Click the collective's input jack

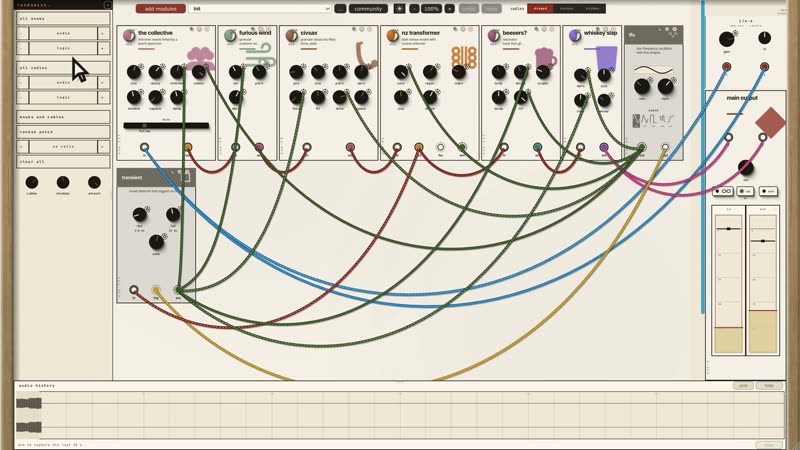(x=144, y=147)
